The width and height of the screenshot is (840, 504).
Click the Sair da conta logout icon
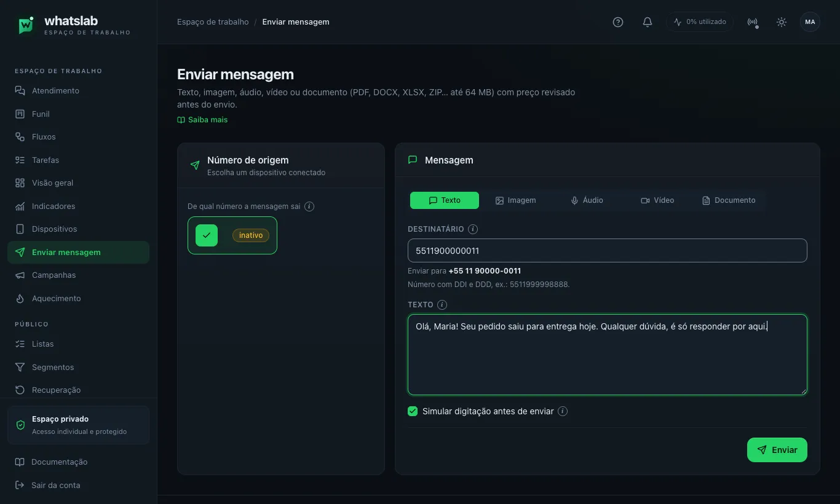pos(20,485)
